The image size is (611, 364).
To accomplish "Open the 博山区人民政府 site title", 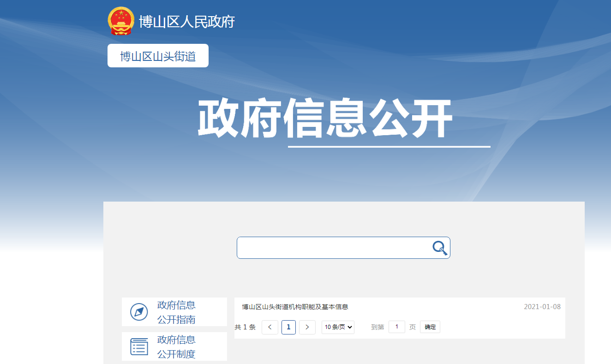I will (187, 22).
